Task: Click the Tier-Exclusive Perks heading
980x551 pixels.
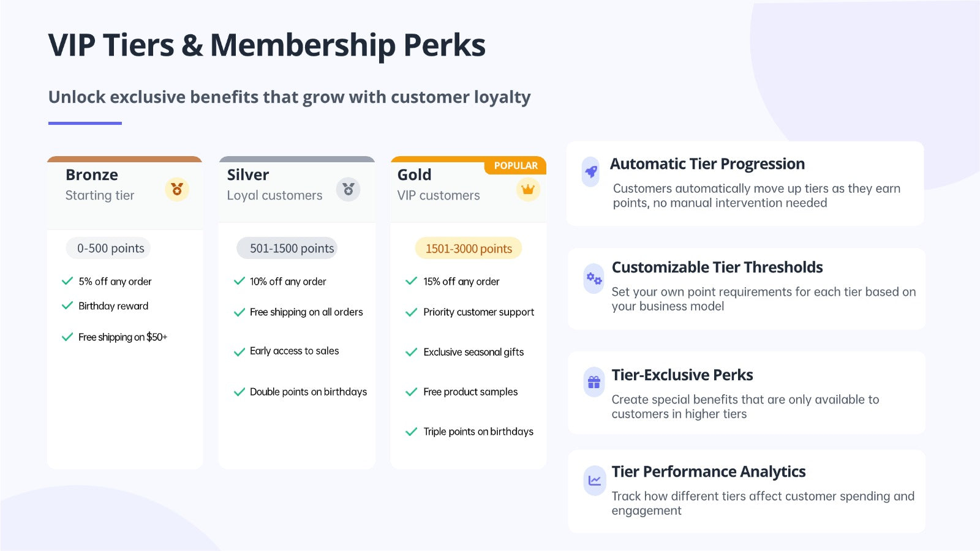Action: point(682,375)
